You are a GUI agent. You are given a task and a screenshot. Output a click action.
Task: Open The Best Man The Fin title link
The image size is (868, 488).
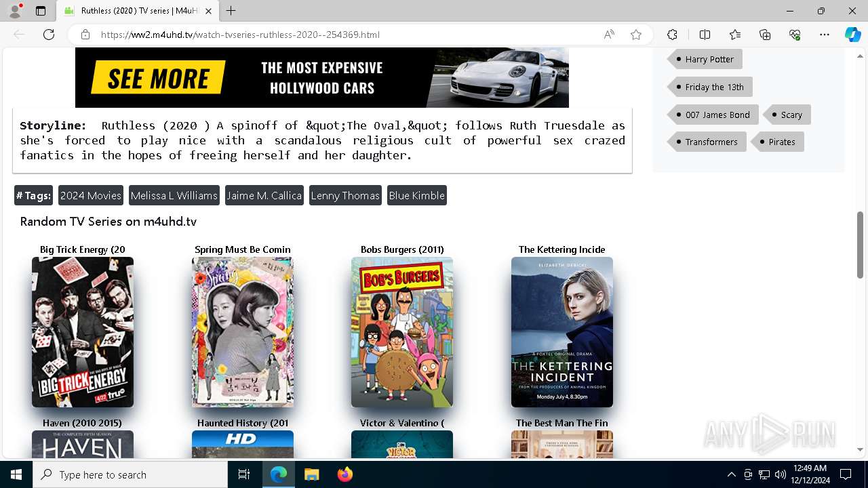click(x=562, y=423)
